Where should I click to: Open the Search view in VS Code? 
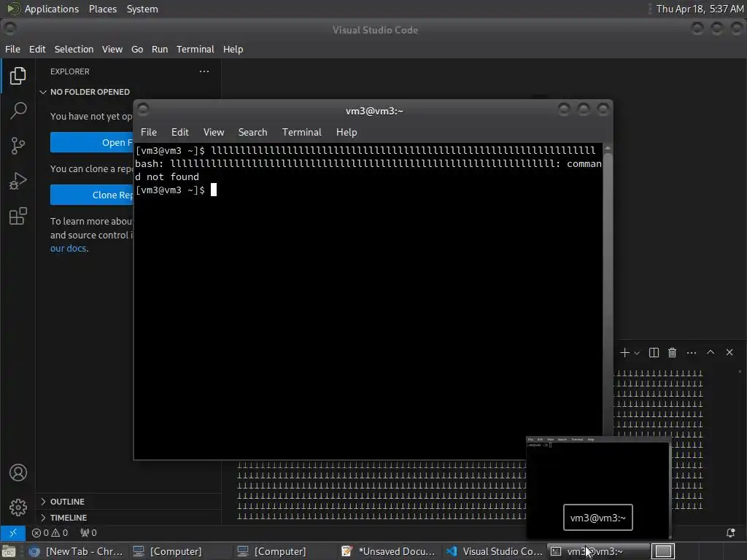18,111
